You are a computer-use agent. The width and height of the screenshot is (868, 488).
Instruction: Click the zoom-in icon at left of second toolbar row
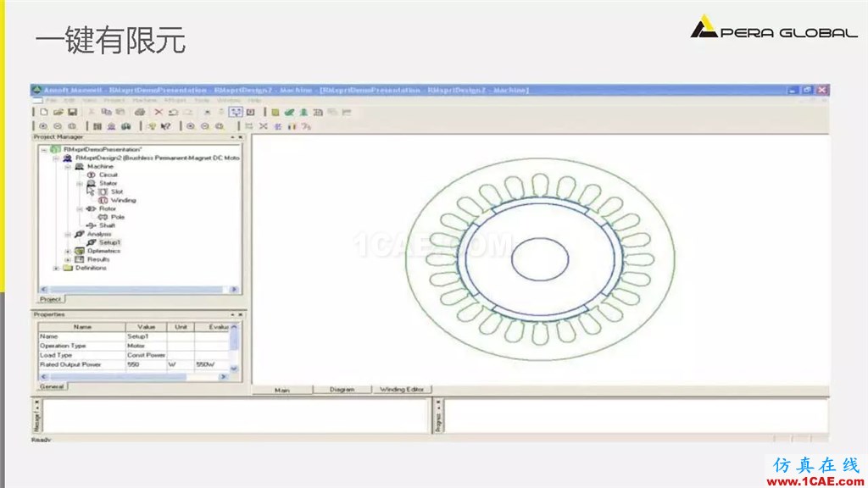43,127
